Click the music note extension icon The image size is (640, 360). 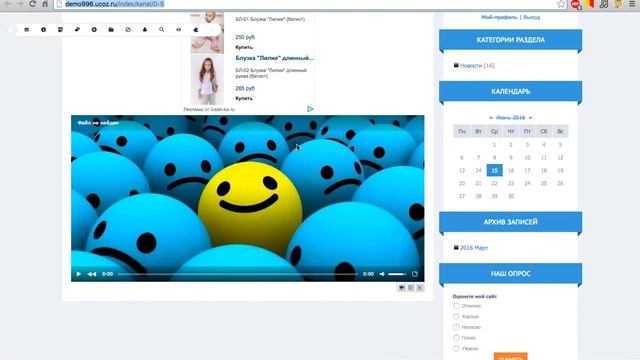pos(604,4)
